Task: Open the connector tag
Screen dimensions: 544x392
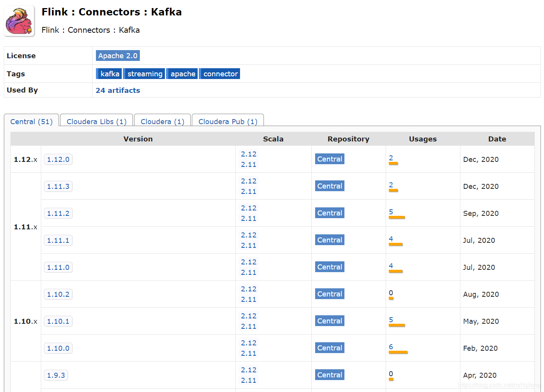Action: (x=220, y=74)
